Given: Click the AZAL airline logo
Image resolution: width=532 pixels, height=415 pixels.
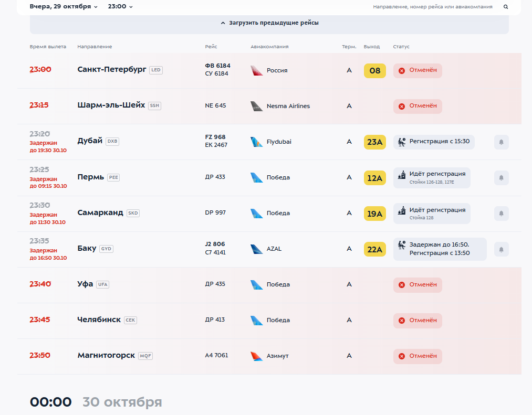Looking at the screenshot, I should tap(256, 249).
